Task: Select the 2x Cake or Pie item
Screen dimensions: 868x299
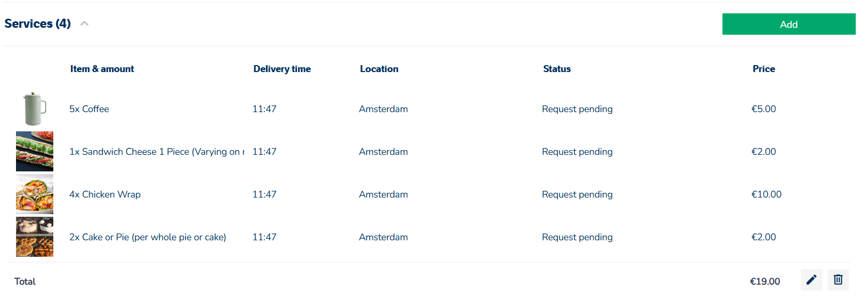Action: pyautogui.click(x=148, y=237)
